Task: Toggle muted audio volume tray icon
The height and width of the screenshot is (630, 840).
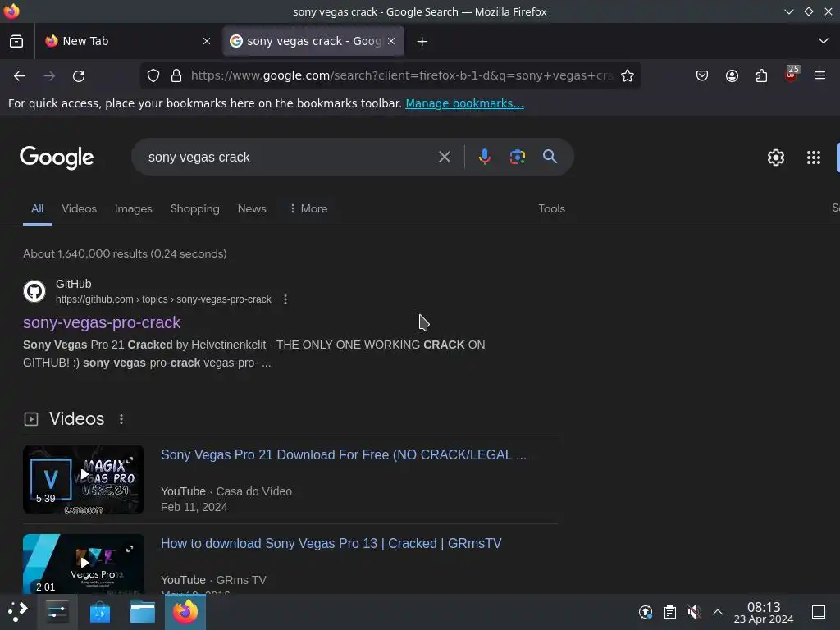Action: click(694, 612)
